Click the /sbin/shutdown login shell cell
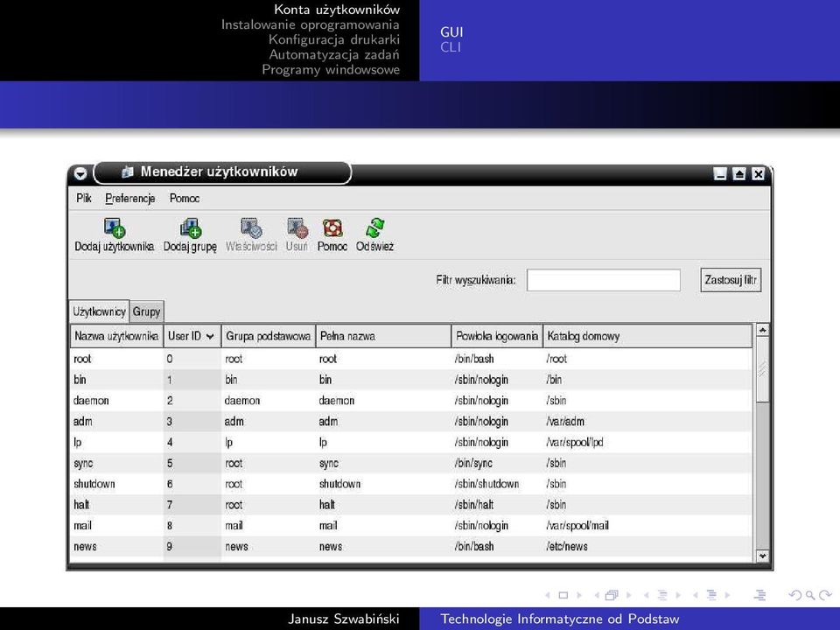 487,484
